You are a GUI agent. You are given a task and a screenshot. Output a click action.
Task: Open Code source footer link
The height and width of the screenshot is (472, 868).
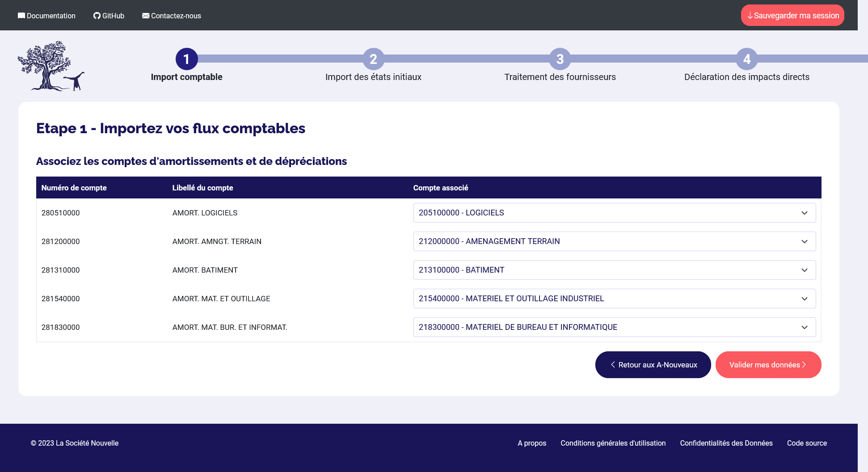click(807, 443)
